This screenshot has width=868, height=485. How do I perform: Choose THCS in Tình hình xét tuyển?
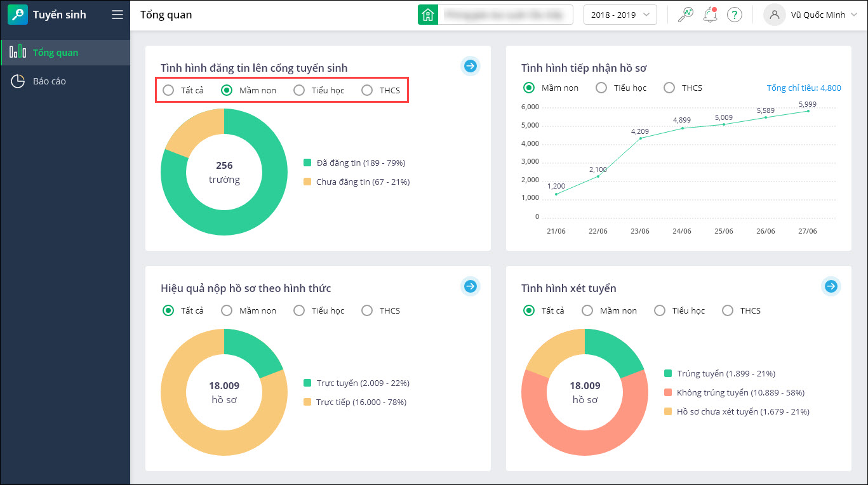(728, 310)
